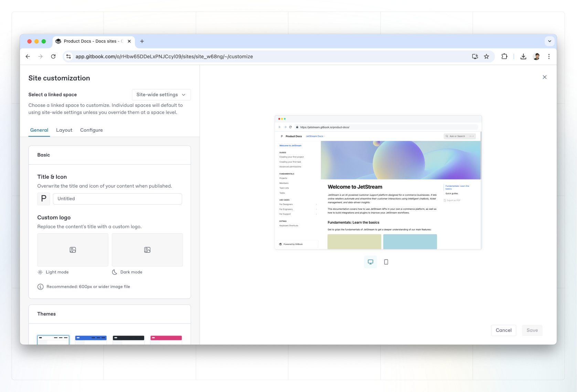Open browser downloads icon
The height and width of the screenshot is (392, 577).
pyautogui.click(x=523, y=56)
